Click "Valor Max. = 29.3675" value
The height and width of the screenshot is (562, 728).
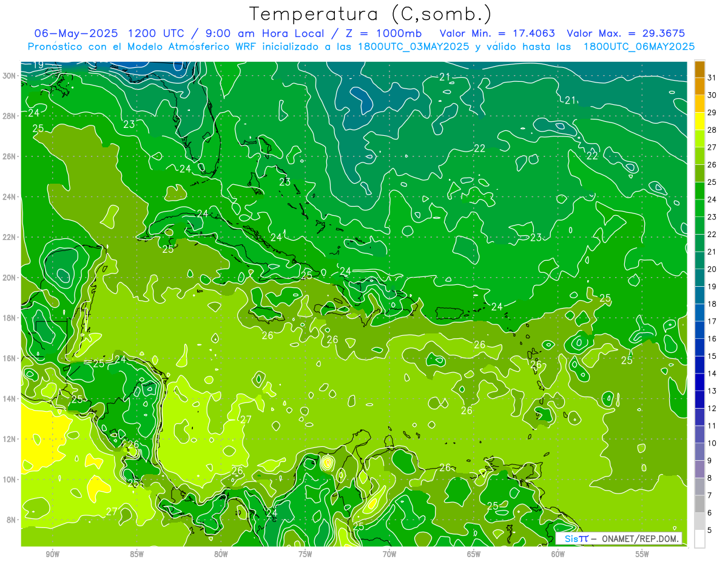point(625,33)
